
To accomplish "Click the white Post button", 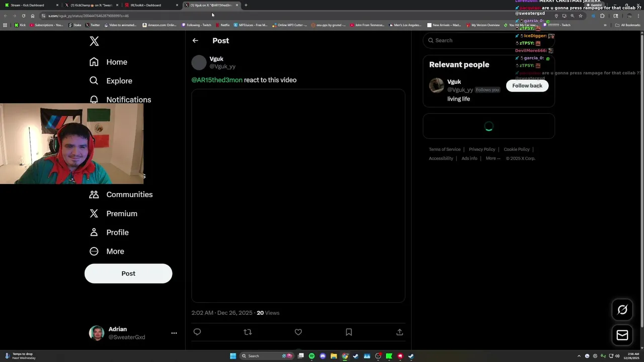I will (128, 274).
